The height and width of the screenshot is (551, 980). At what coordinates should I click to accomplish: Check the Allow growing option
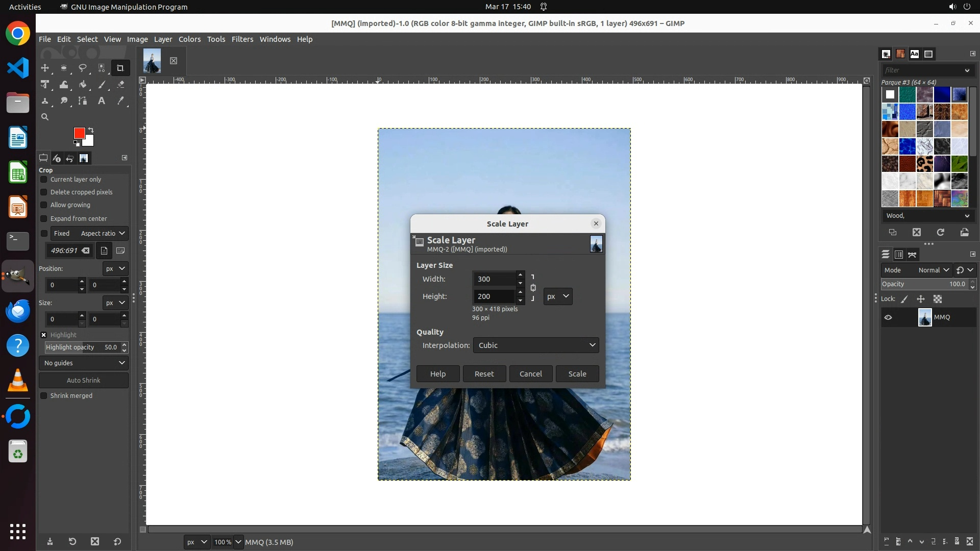point(44,205)
